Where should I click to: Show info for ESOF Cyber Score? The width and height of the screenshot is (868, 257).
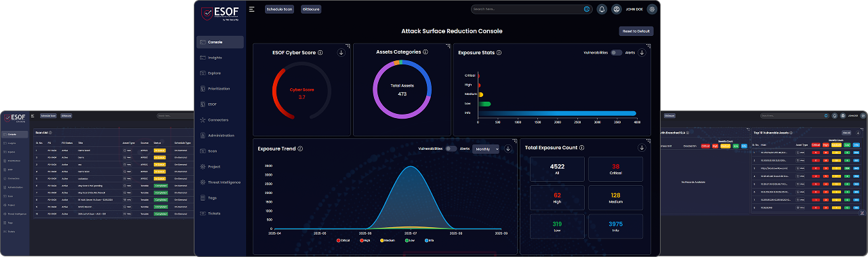(x=320, y=52)
